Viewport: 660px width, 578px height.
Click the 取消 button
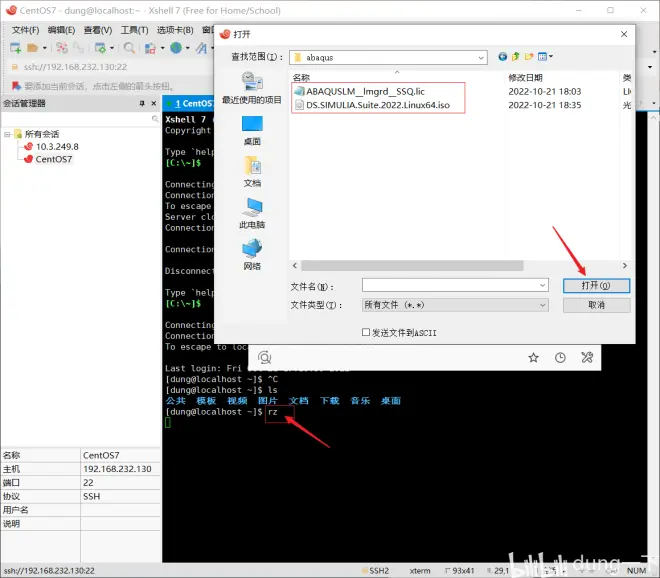[x=596, y=305]
